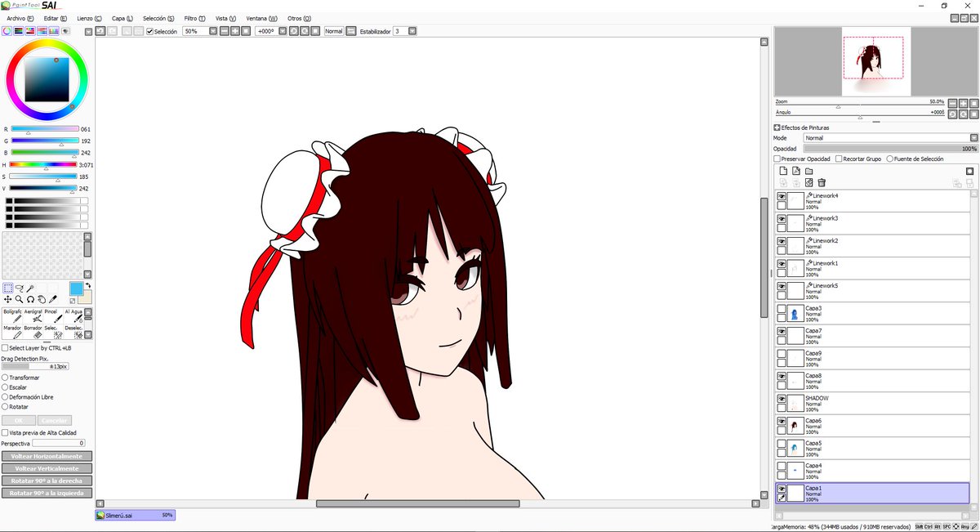Open the Lienzo menu

[x=89, y=18]
